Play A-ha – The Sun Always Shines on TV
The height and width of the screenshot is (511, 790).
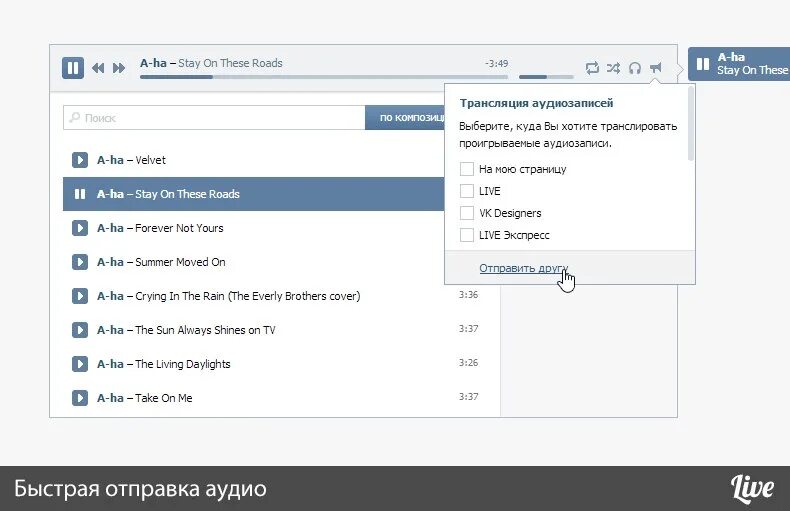pos(80,330)
